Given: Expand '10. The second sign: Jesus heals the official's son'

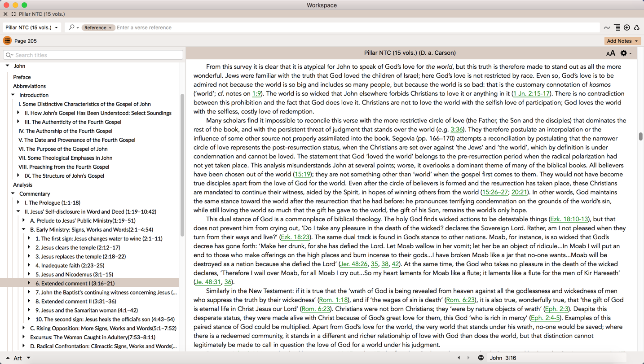Looking at the screenshot, I should coord(29,320).
